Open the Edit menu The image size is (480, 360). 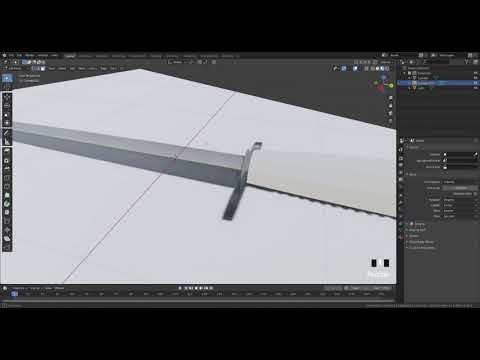tap(19, 55)
